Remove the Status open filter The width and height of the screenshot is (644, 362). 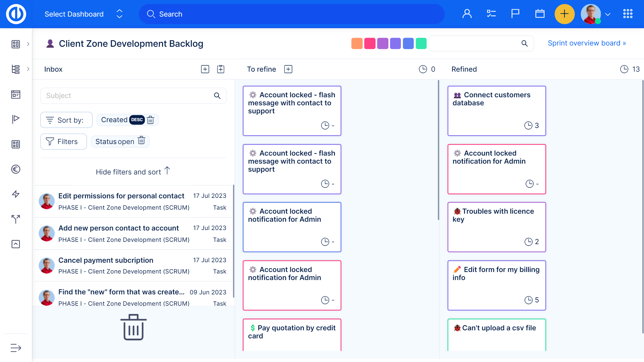pos(141,141)
